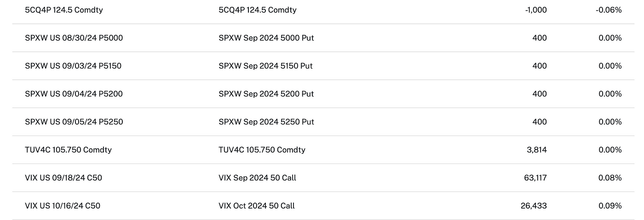Click the 0.09% weight value
This screenshot has width=644, height=220.
(610, 206)
